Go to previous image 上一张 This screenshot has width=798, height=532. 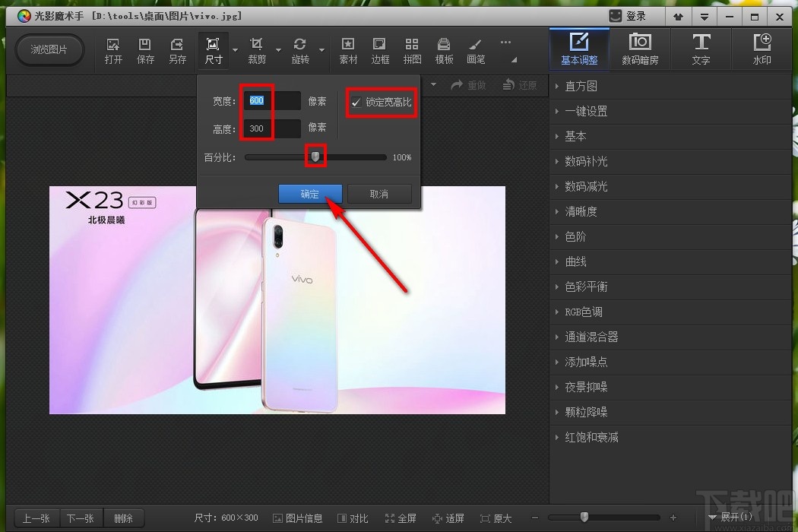click(36, 518)
